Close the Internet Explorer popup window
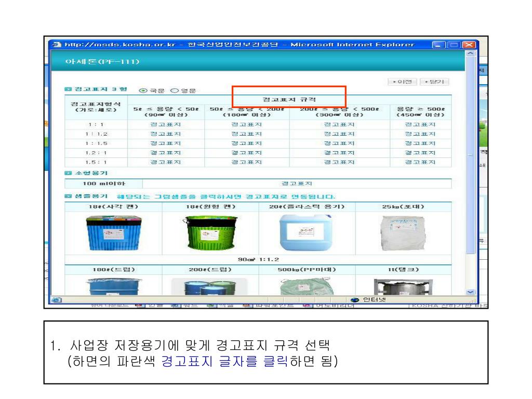 point(469,45)
